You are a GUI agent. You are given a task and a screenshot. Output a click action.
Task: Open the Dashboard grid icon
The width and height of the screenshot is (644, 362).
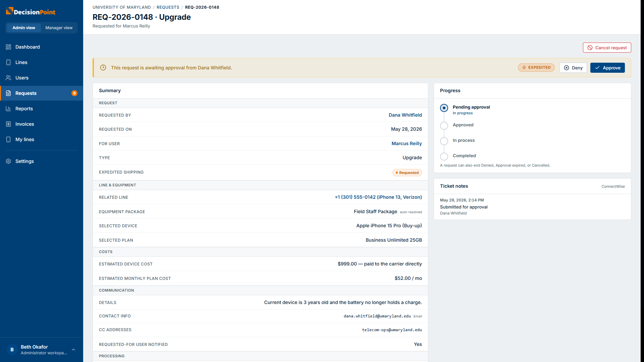8,47
